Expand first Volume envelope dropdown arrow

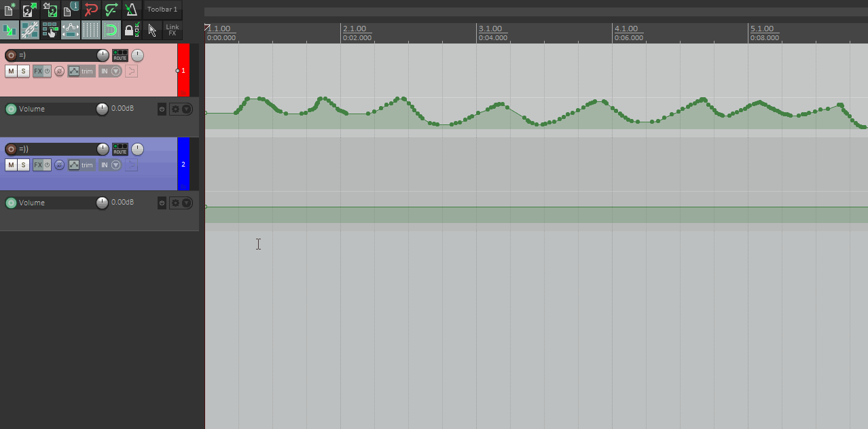187,109
